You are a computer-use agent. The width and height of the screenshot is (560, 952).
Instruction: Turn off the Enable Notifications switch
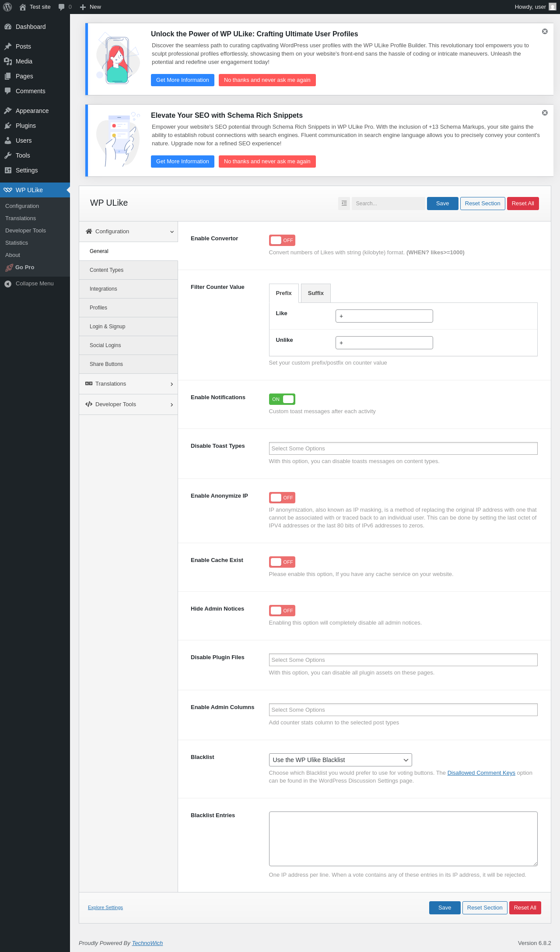click(282, 399)
